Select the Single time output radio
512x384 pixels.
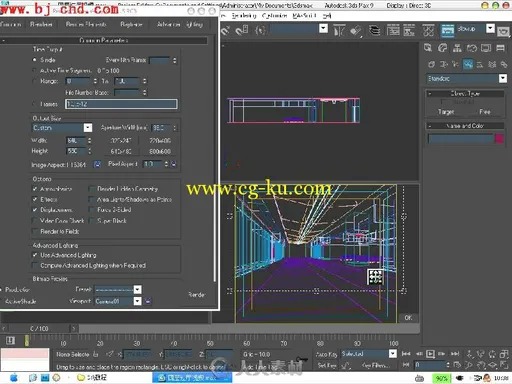(34, 60)
